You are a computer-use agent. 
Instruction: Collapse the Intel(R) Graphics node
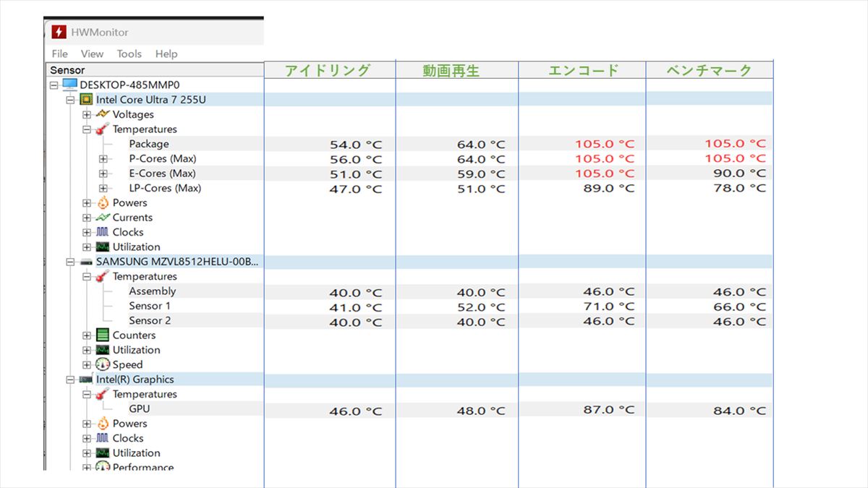click(x=71, y=380)
